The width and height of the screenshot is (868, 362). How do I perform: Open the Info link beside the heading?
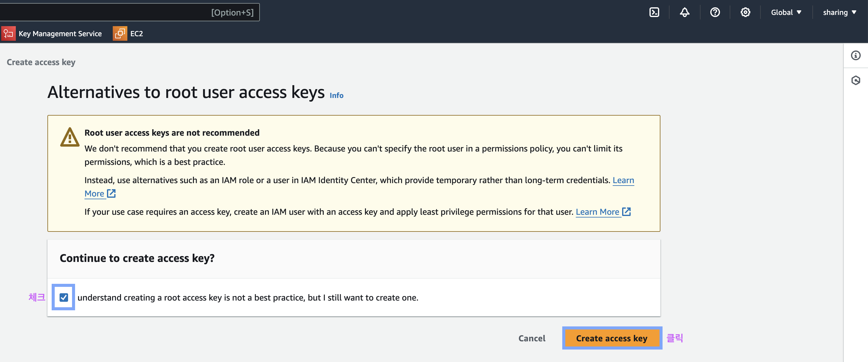coord(336,96)
